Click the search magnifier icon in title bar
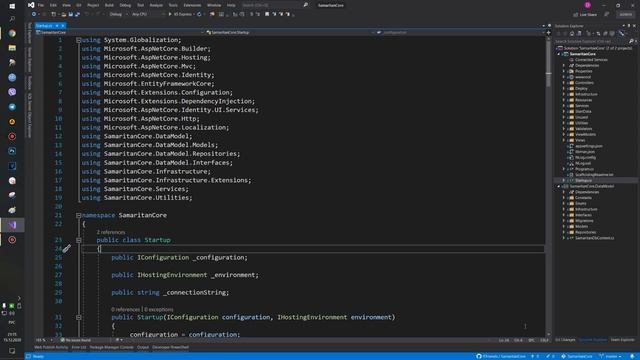This screenshot has height=360, width=640. 305,5
